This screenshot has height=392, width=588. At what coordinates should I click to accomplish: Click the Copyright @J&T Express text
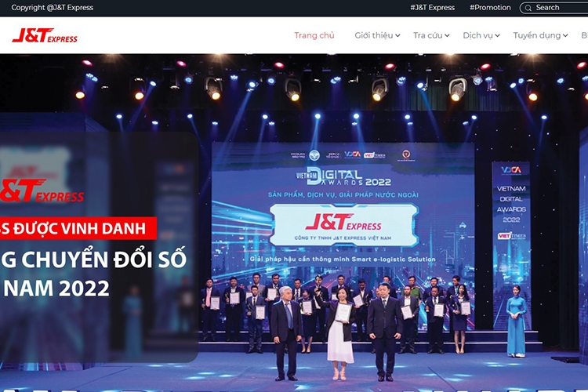coord(52,8)
